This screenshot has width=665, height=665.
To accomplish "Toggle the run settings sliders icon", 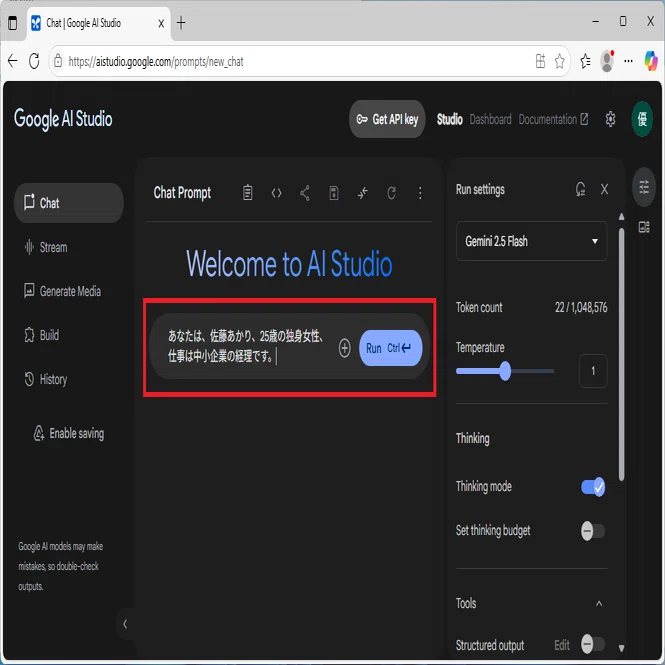I will pos(644,187).
